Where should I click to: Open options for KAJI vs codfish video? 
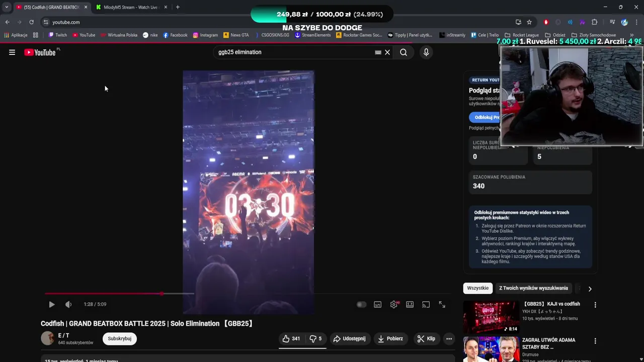(595, 305)
